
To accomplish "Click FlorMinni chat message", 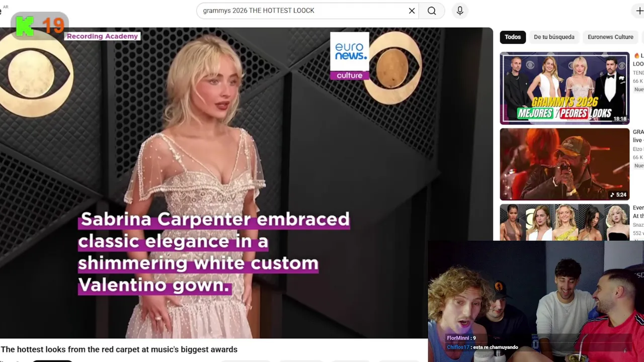I will point(461,338).
